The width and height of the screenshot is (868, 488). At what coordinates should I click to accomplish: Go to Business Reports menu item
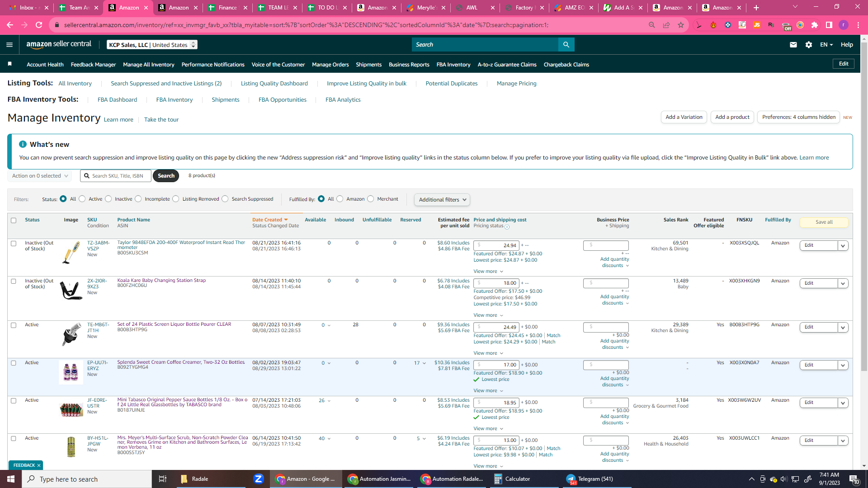(409, 65)
